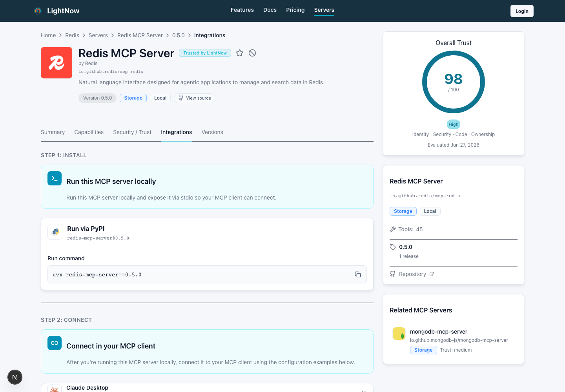Click the tag icon beside 0.5.0
The width and height of the screenshot is (565, 392).
(x=393, y=247)
